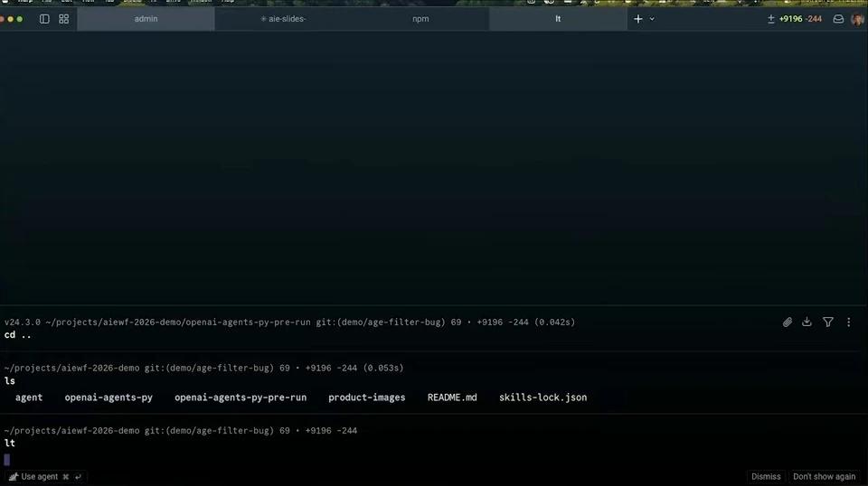Select the 'ls' command line

coord(9,381)
